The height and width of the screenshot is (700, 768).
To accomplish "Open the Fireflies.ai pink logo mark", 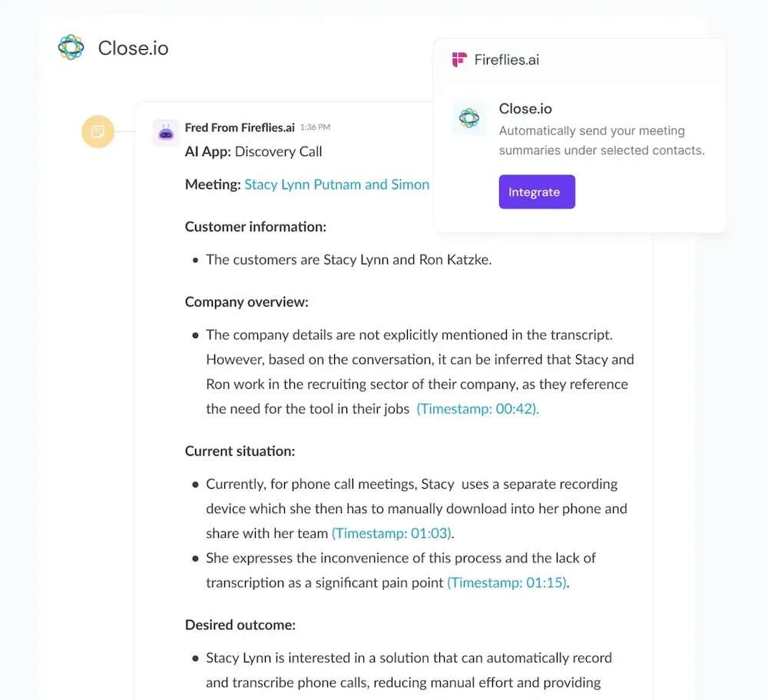I will (x=459, y=59).
